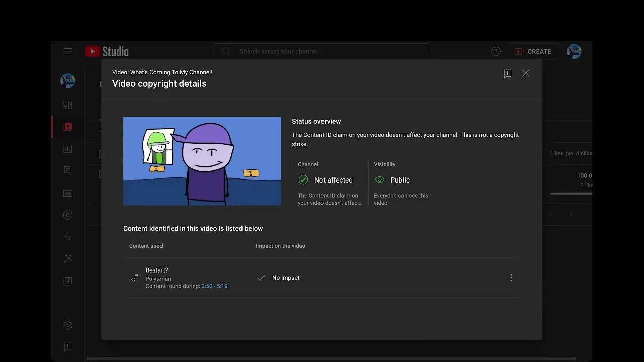Open the channel avatar in the sidebar
644x362 pixels.
68,80
